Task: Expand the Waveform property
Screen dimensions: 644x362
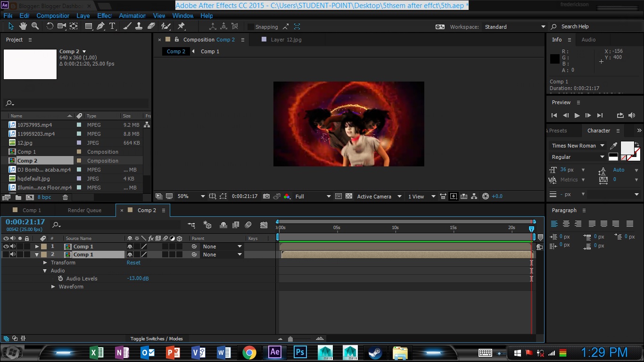Action: (x=53, y=287)
